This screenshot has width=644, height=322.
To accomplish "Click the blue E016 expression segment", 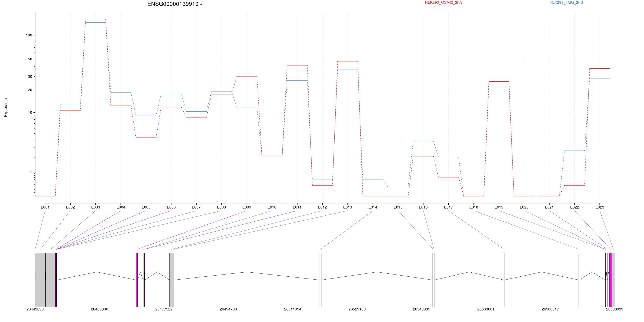I will [423, 141].
